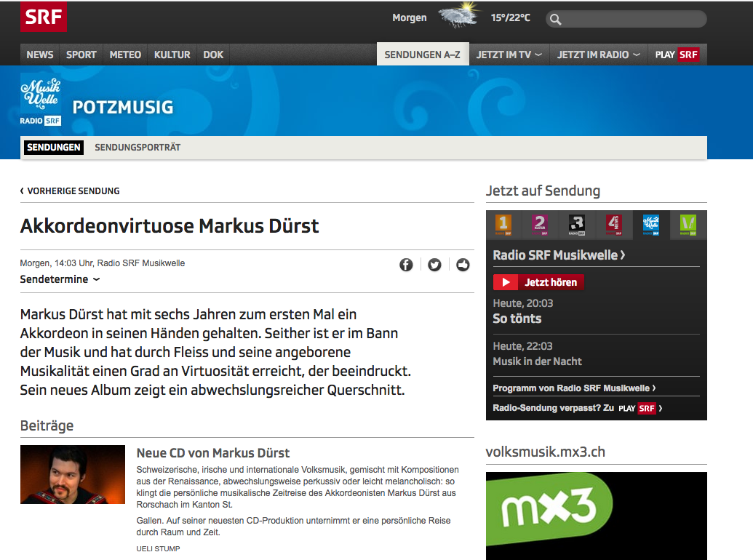This screenshot has height=560, width=753.
Task: Open Programm von Radio SRF Musikwelle
Action: pos(574,388)
